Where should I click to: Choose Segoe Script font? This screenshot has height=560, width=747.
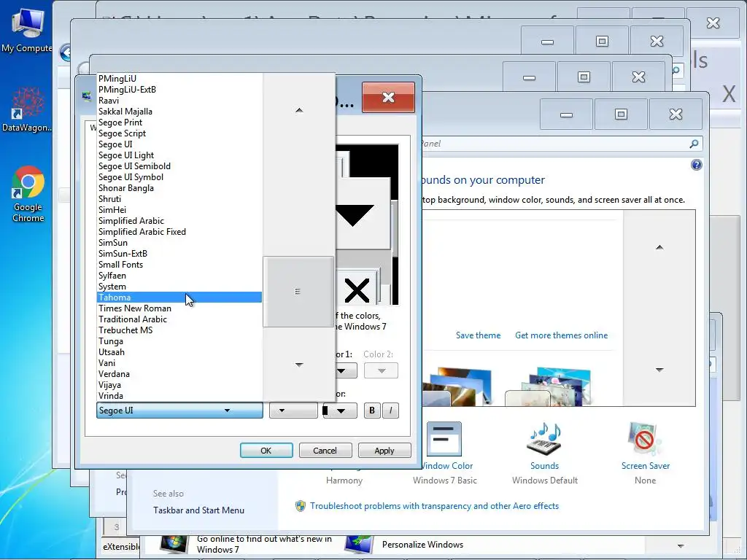click(179, 133)
